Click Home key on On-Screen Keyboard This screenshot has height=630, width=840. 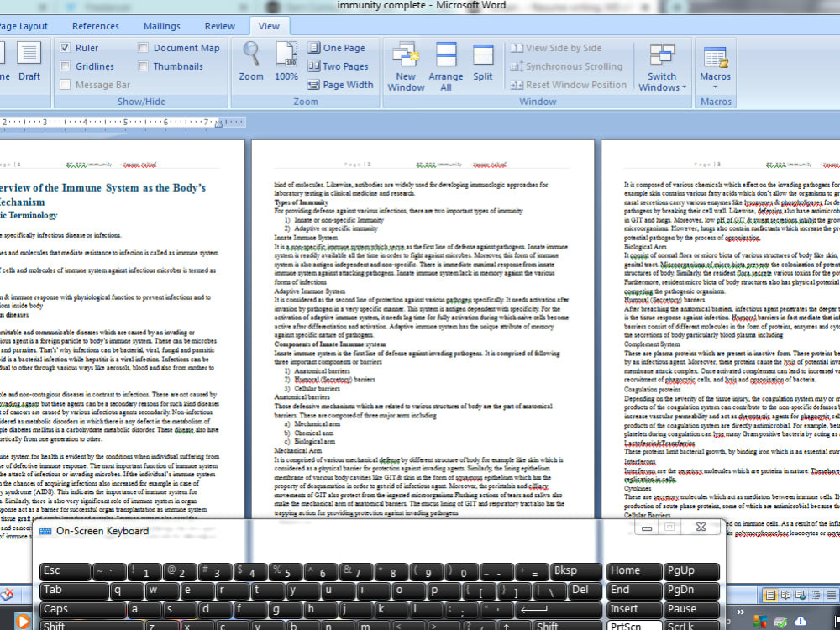633,571
